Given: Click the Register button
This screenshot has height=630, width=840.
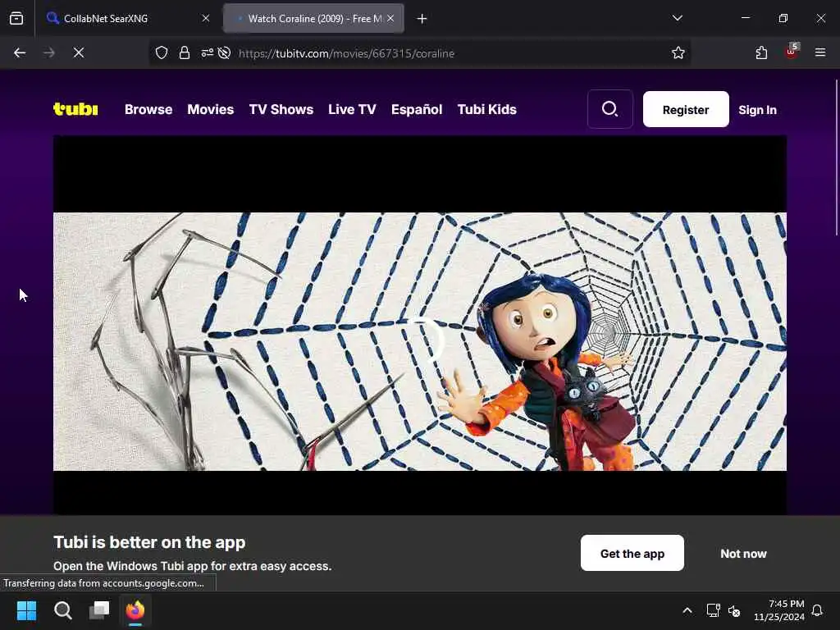Looking at the screenshot, I should coord(686,109).
